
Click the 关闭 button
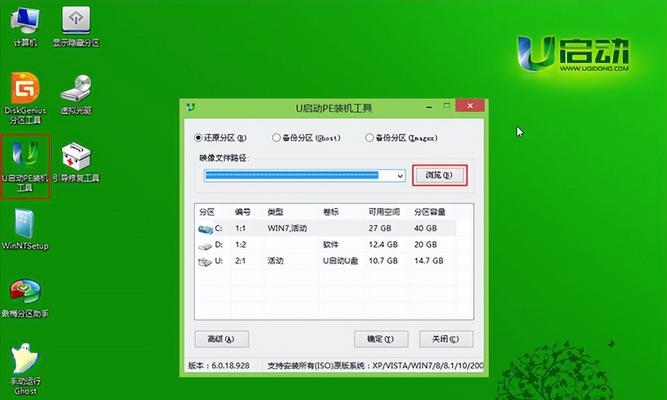pyautogui.click(x=446, y=339)
